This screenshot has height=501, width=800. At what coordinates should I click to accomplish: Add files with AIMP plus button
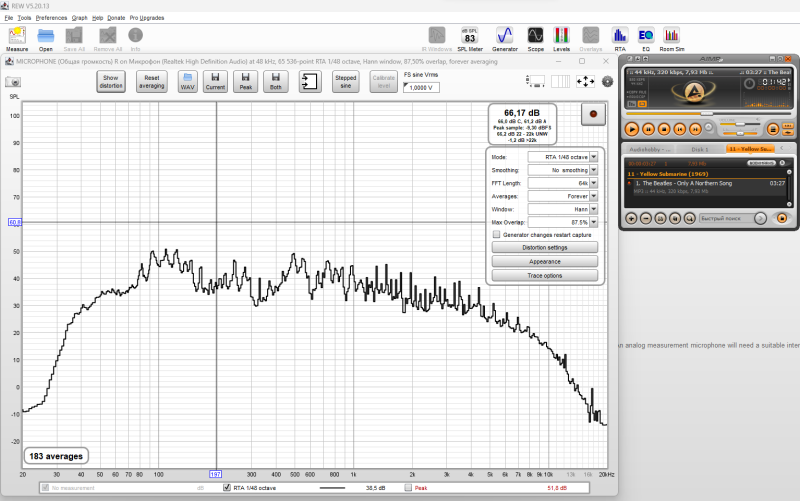631,218
